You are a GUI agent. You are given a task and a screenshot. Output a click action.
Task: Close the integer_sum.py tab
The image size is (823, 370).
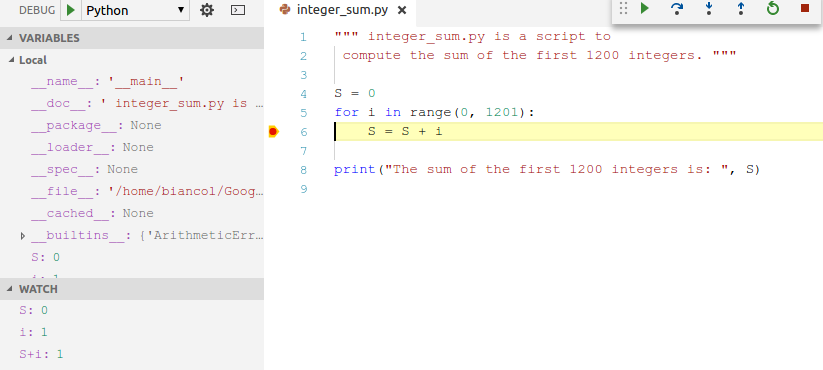tap(402, 10)
